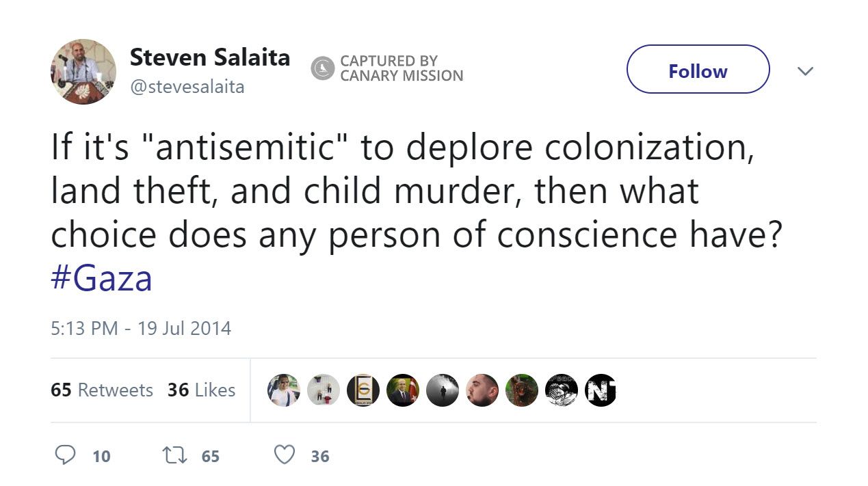The height and width of the screenshot is (486, 868).
Task: Click the grayscale foggy silhouette avatar
Action: pyautogui.click(x=442, y=390)
